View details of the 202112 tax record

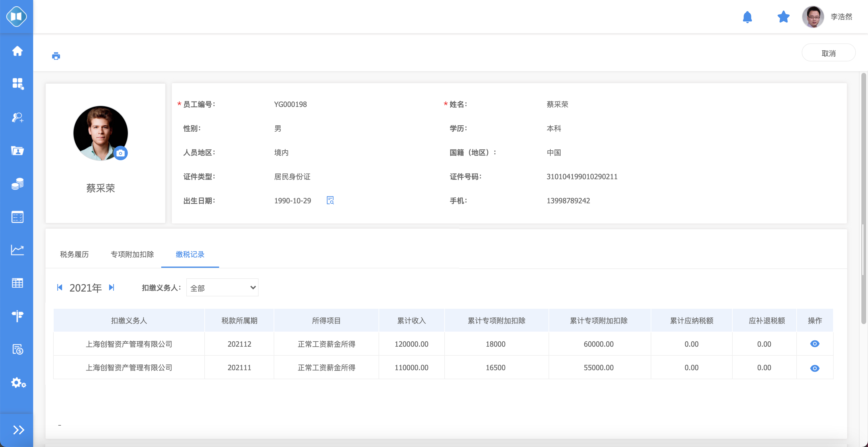point(814,344)
